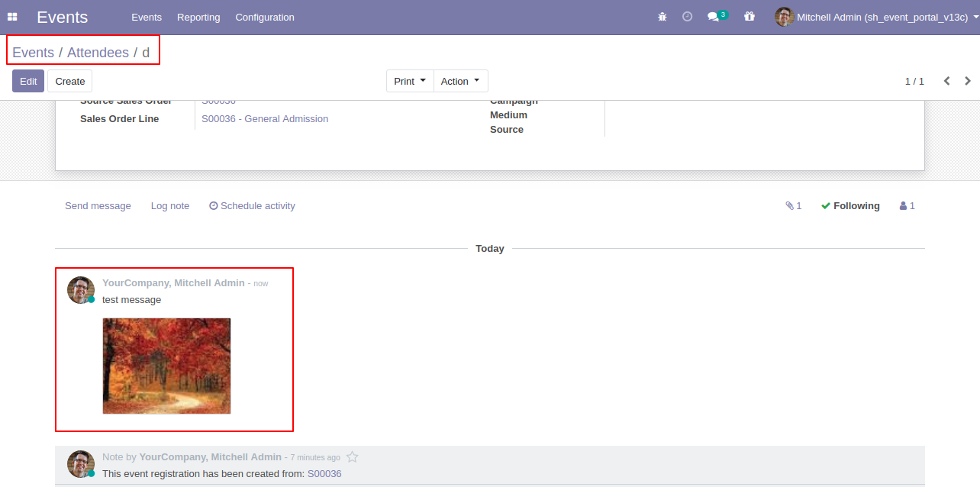Go to Events breadcrumb
Viewport: 980px width, 487px height.
(33, 53)
